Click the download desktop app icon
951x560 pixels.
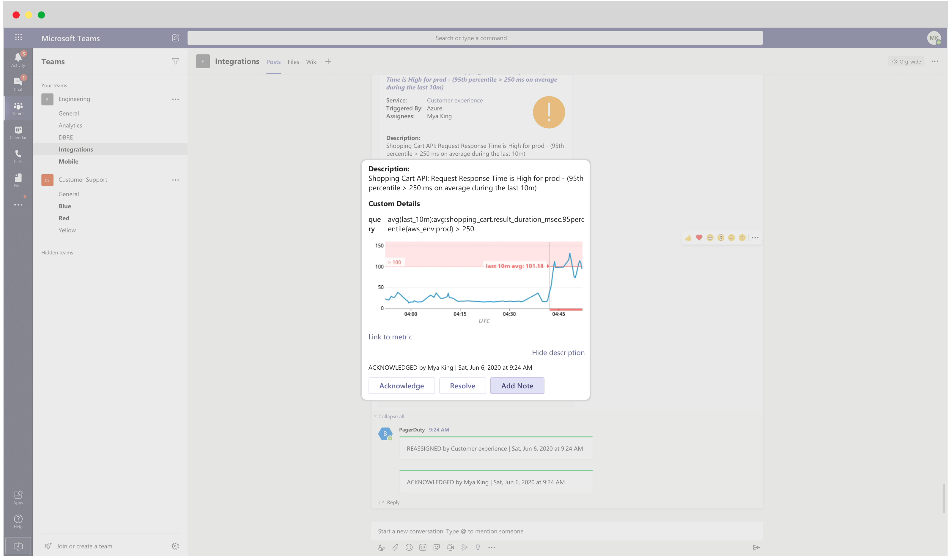click(x=18, y=546)
